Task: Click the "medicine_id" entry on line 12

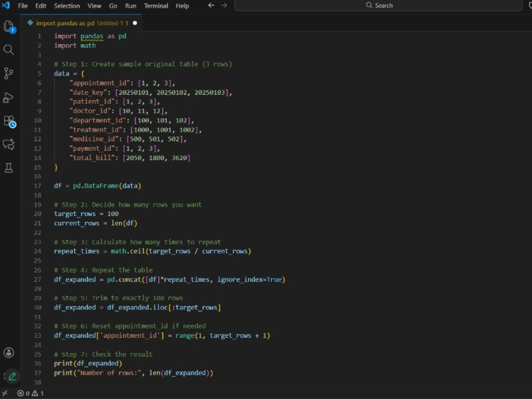Action: coord(128,139)
